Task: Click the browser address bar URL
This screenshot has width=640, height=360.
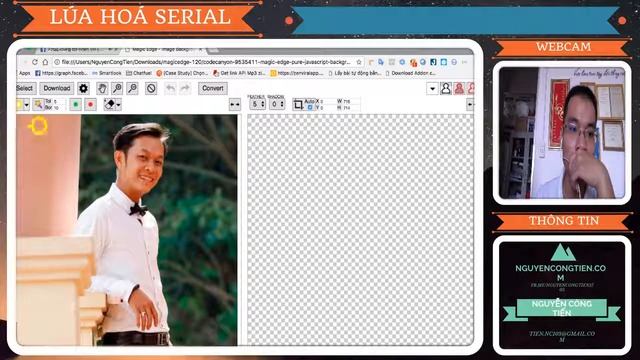Action: 206,62
